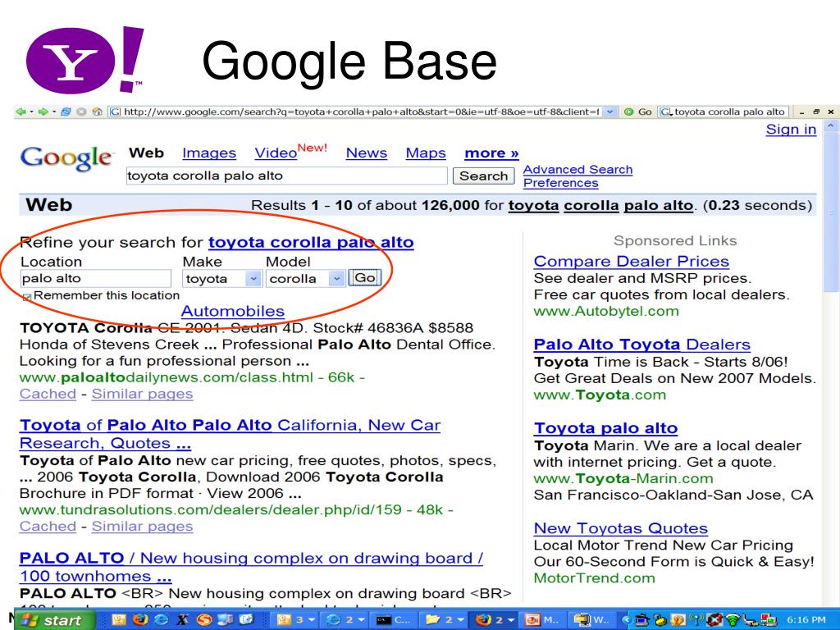Open the Palo Alto Toyota Dealers ad
Viewport: 840px width, 630px height.
pos(641,345)
